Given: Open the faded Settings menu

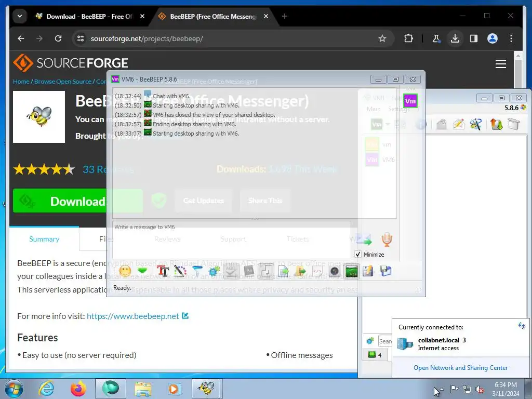Looking at the screenshot, I should (398, 109).
